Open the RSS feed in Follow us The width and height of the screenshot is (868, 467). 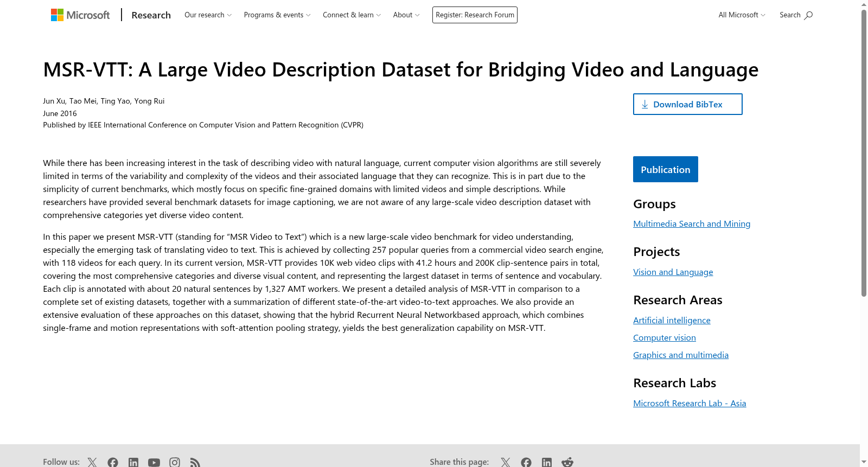pos(195,462)
